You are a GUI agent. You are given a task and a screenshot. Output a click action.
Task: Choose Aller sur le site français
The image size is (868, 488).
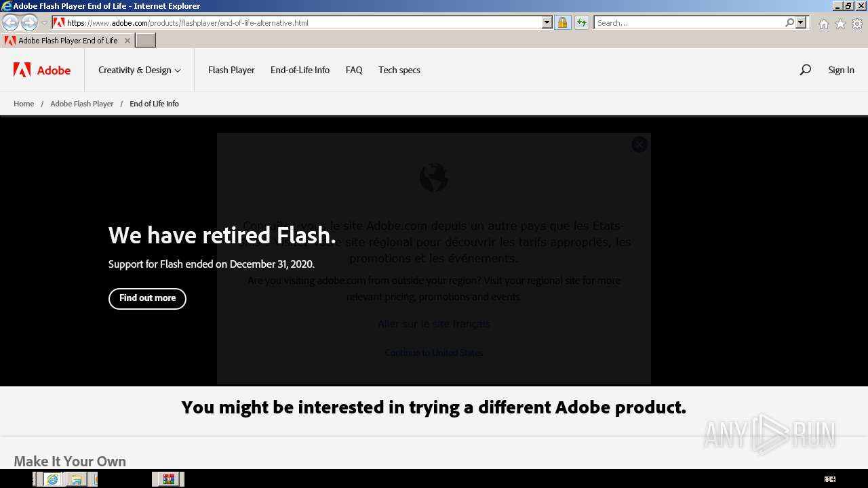434,324
